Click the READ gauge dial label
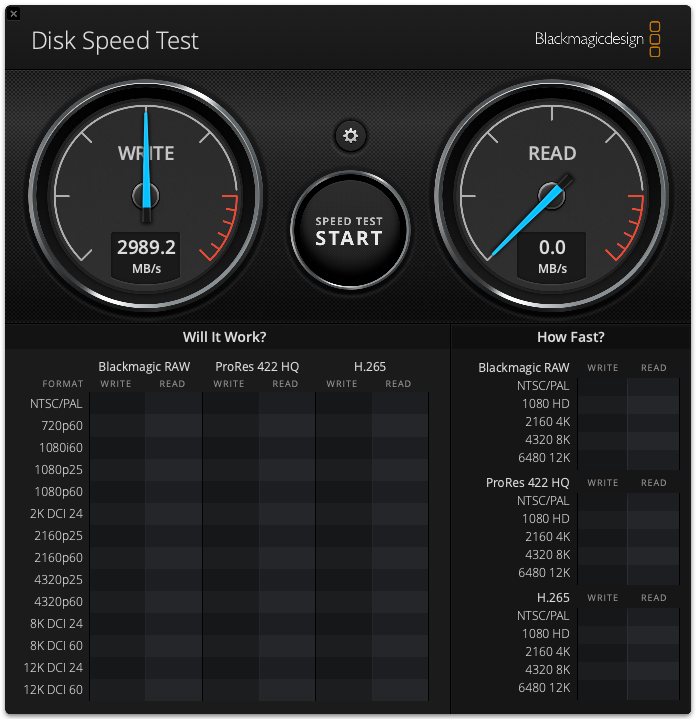696x719 pixels. tap(552, 153)
